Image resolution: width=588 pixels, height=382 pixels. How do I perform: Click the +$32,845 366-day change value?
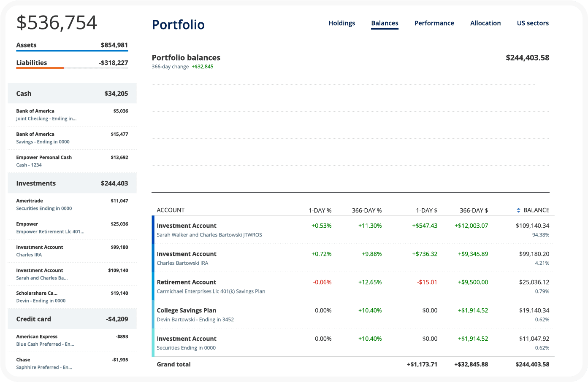pyautogui.click(x=203, y=67)
